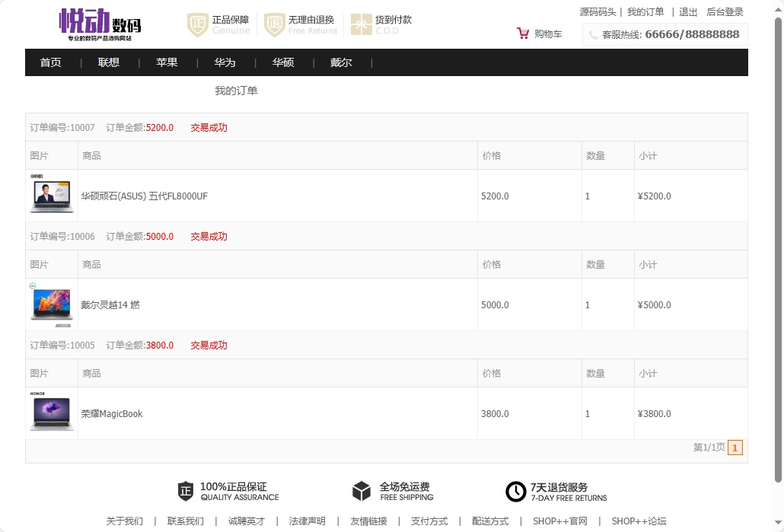Click the customer hotline phone icon
The width and height of the screenshot is (784, 532).
pos(593,35)
